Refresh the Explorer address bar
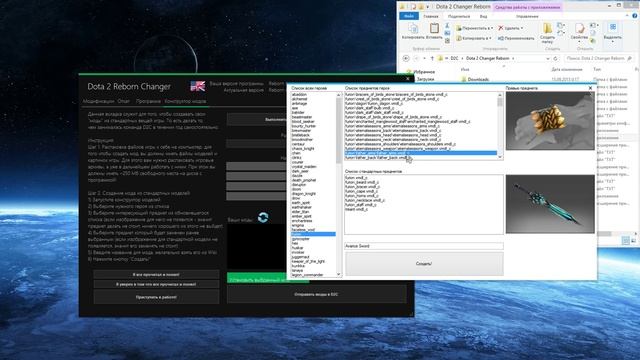The image size is (640, 360). click(x=556, y=58)
